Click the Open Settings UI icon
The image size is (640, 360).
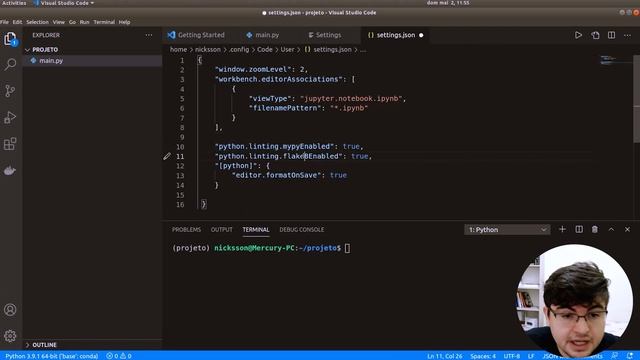coord(595,35)
